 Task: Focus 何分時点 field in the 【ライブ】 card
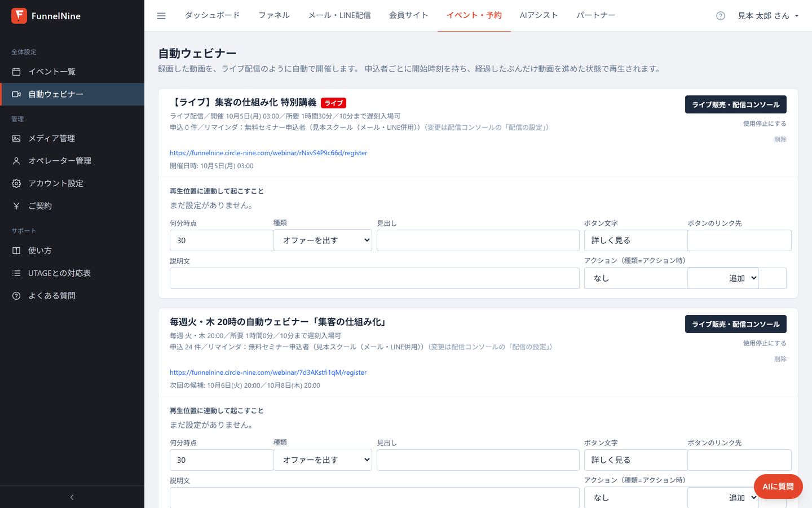[x=222, y=240]
